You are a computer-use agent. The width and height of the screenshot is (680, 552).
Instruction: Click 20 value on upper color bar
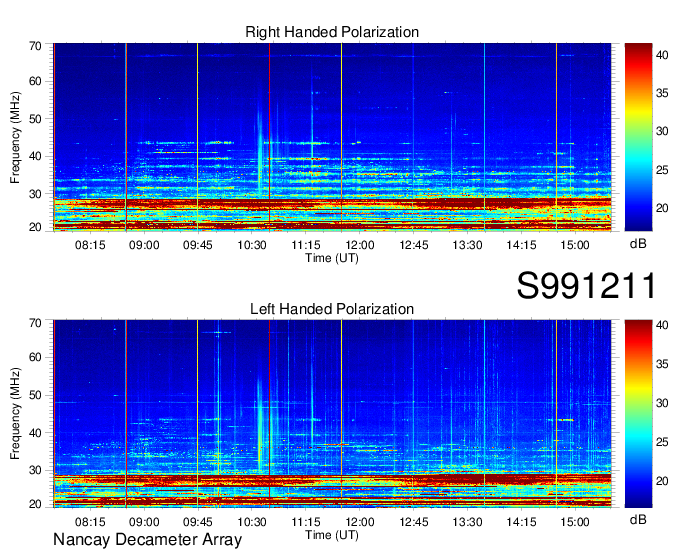pyautogui.click(x=662, y=208)
